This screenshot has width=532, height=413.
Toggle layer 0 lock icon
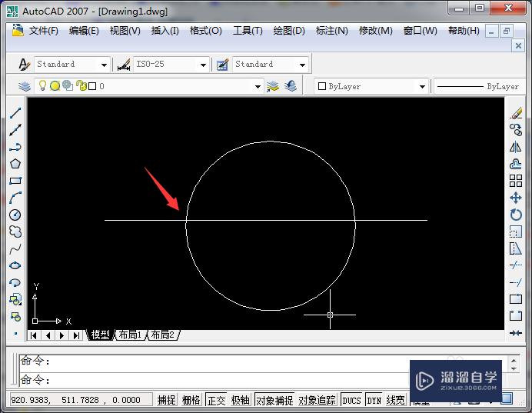81,85
